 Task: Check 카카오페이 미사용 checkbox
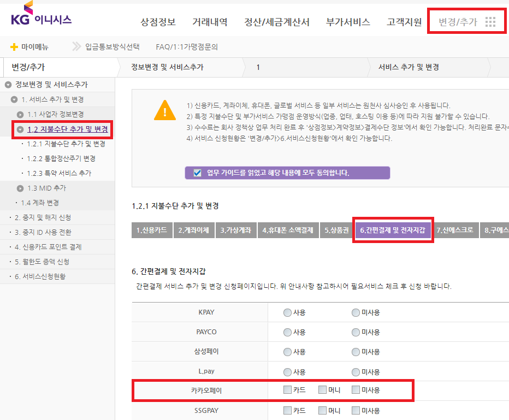356,389
